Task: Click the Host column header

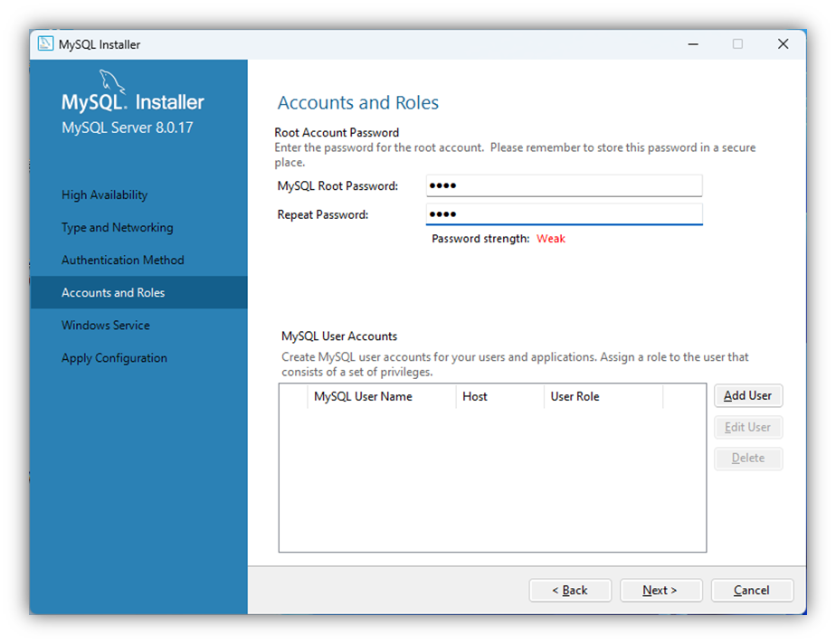Action: (x=500, y=397)
